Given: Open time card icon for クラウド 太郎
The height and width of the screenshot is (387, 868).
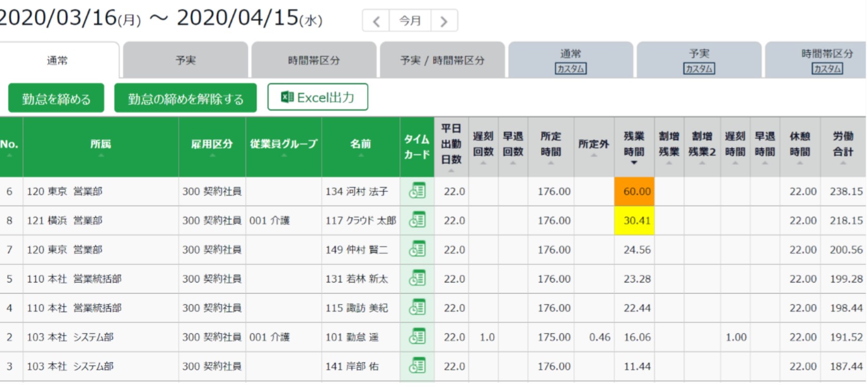Looking at the screenshot, I should coord(417,220).
